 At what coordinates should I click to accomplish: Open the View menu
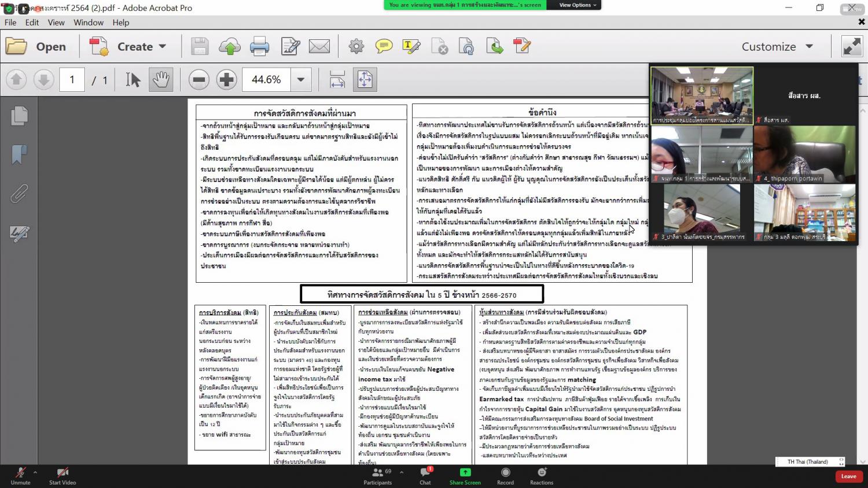coord(56,23)
